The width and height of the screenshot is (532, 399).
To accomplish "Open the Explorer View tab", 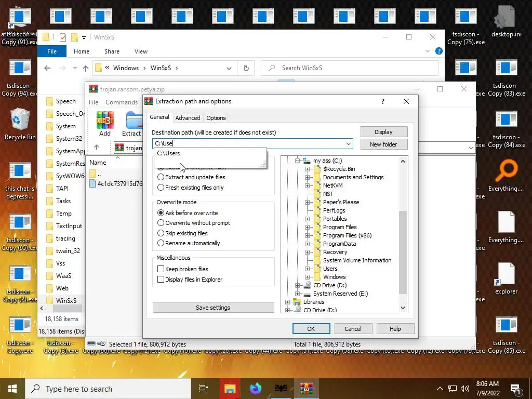I will coord(141,51).
